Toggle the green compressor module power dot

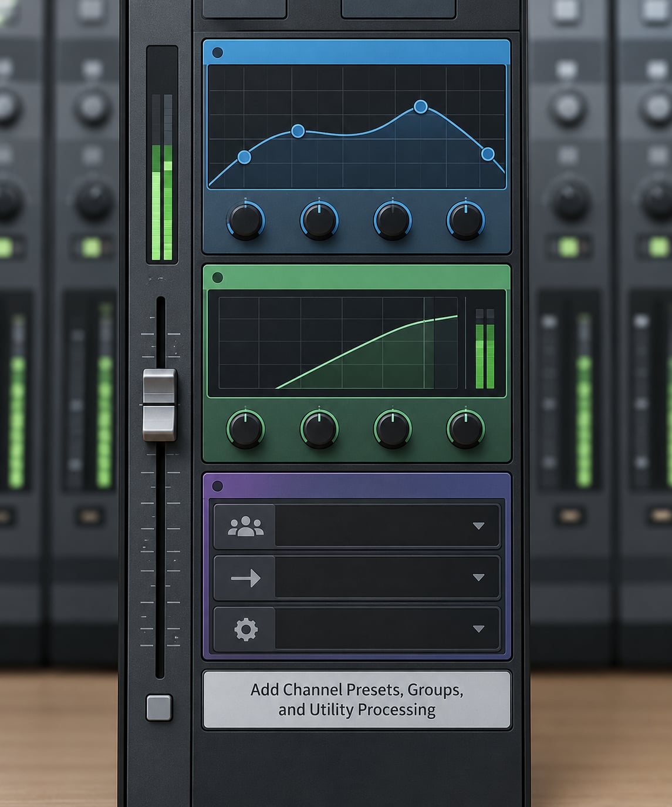217,277
